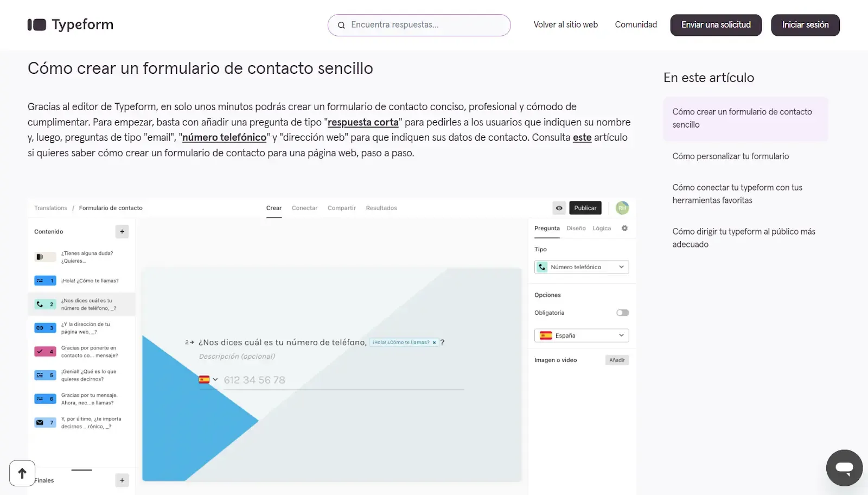
Task: Open the España country dropdown
Action: coord(582,335)
